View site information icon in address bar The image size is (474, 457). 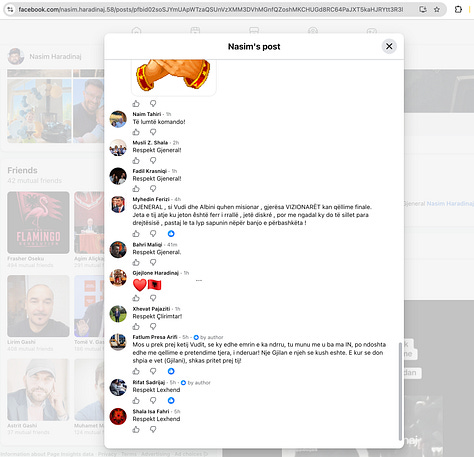point(10,9)
